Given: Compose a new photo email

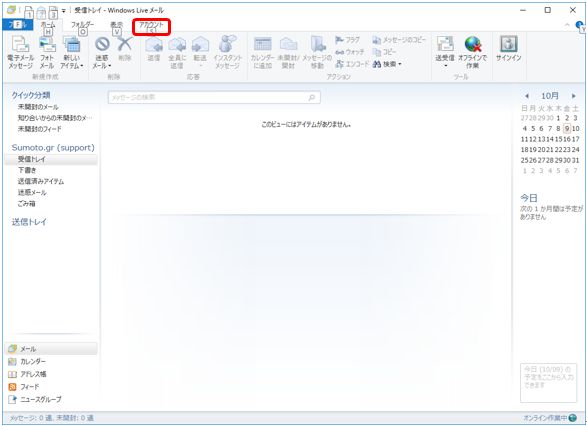Looking at the screenshot, I should (x=47, y=52).
